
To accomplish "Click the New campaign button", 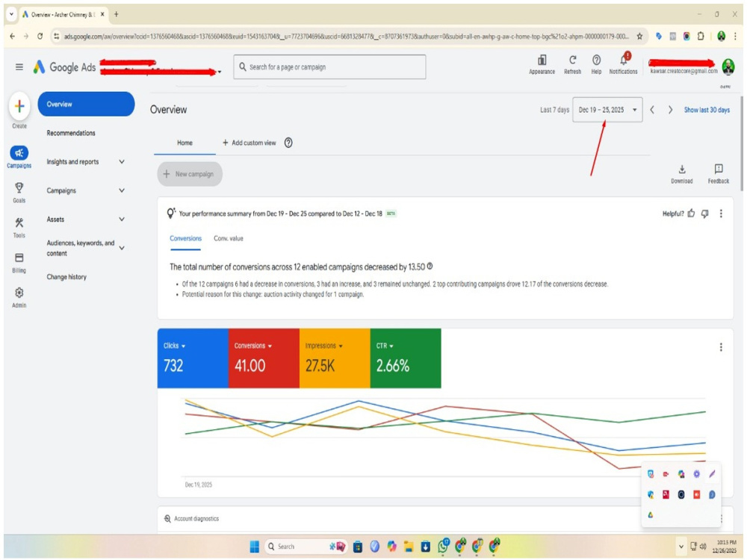I will coord(190,174).
